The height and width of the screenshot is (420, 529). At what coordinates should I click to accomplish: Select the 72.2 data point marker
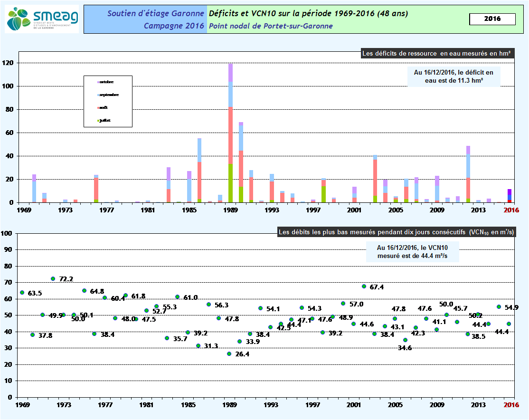[53, 278]
